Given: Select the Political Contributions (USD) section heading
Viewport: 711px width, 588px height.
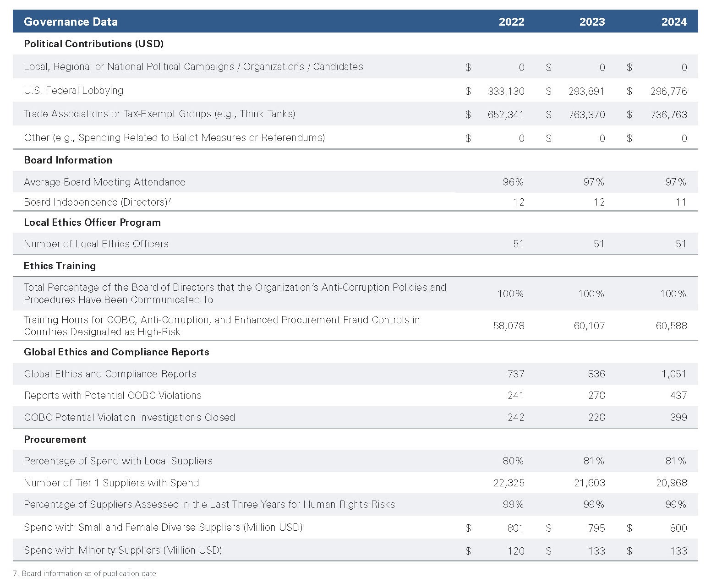Looking at the screenshot, I should pos(93,44).
